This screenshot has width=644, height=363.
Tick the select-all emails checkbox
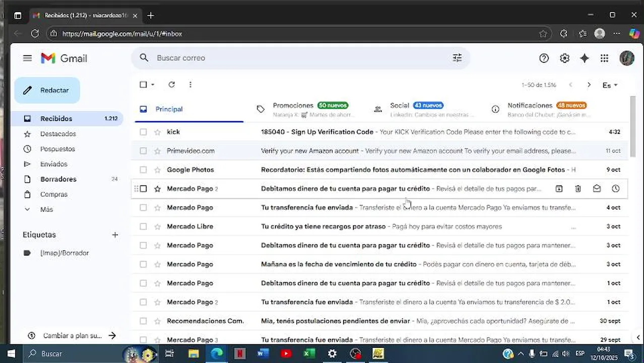point(143,85)
